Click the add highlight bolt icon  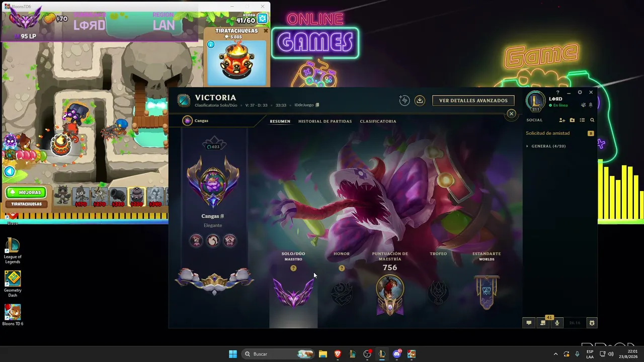click(x=404, y=101)
